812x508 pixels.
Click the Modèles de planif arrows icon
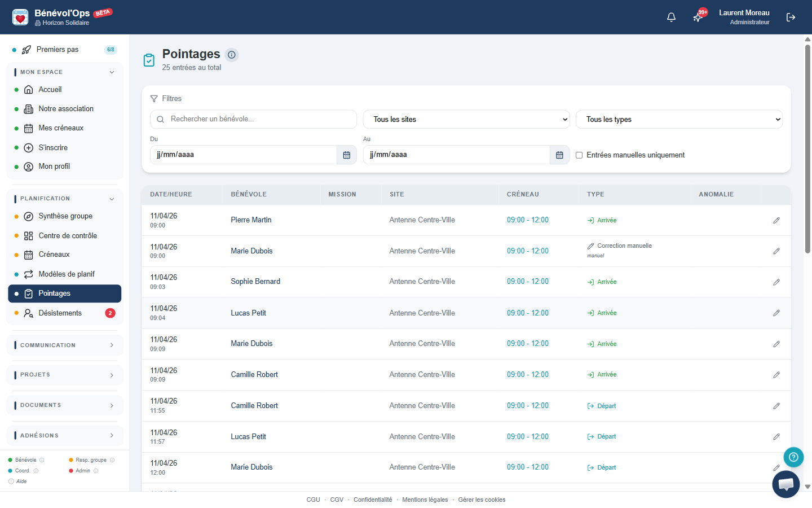[29, 274]
